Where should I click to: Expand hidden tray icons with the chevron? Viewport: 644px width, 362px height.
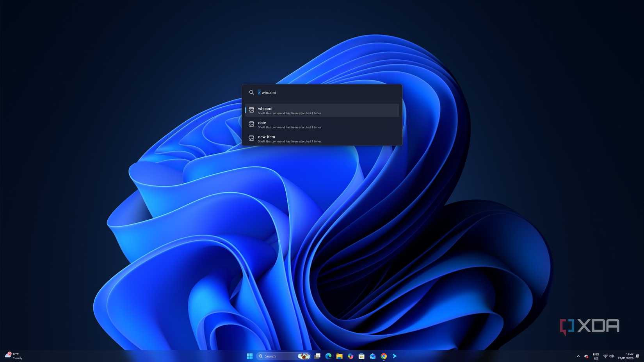pyautogui.click(x=578, y=356)
